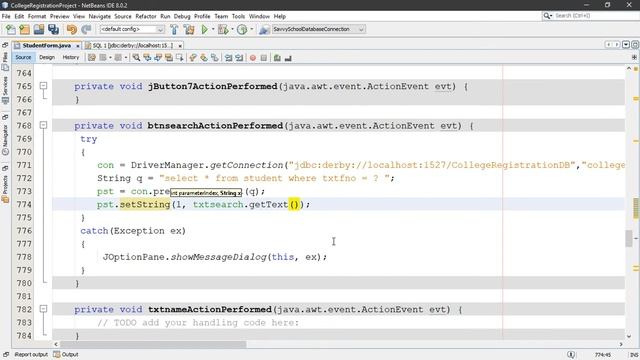Click Shift Line Right icon
The height and width of the screenshot is (360, 640).
pyautogui.click(x=239, y=58)
